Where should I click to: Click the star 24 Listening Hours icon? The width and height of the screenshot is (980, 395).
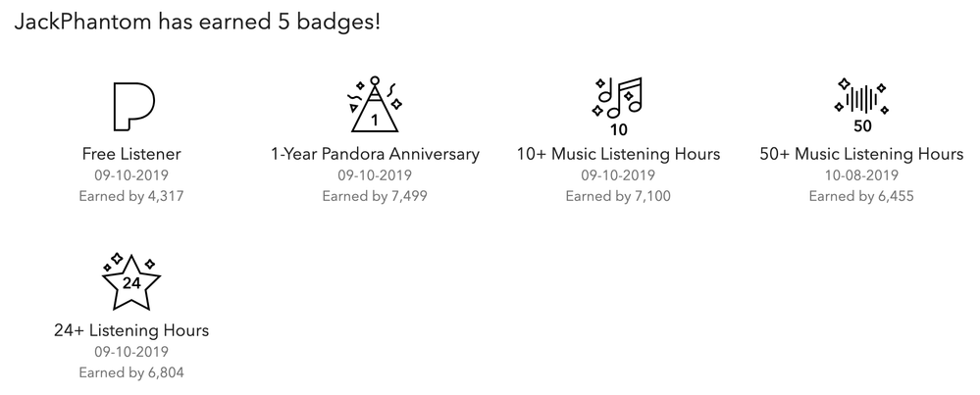click(131, 281)
